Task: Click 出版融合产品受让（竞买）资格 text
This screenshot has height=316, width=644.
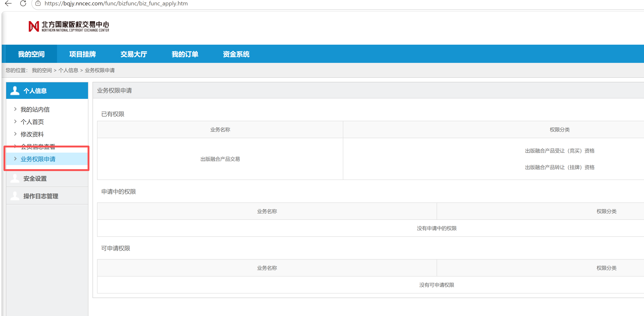Action: point(560,151)
